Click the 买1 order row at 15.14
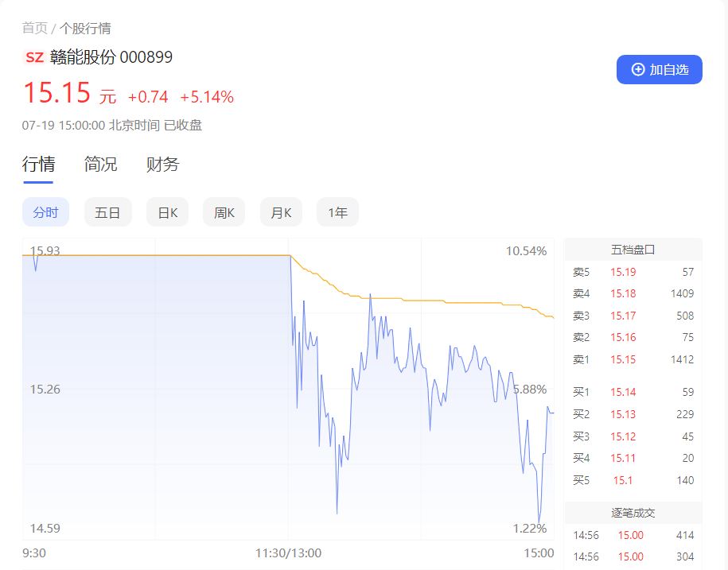728x570 pixels. [633, 392]
